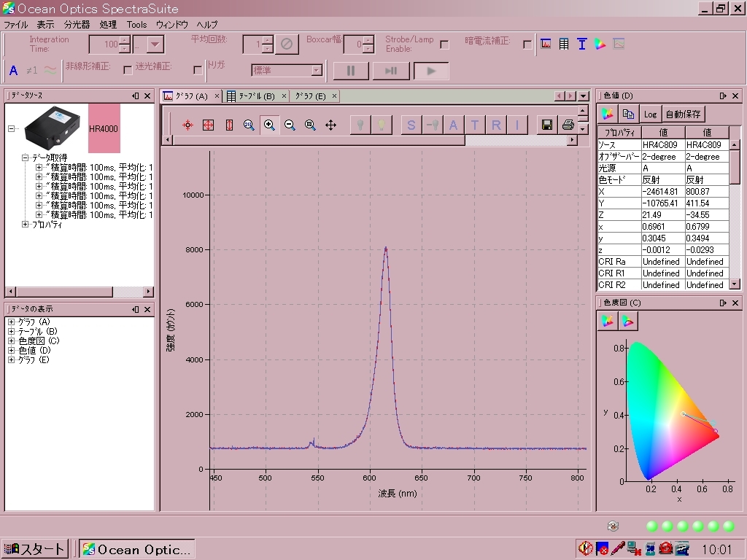This screenshot has width=747, height=560.
Task: Click the S scope mode button in graph toolbar
Action: 411,125
